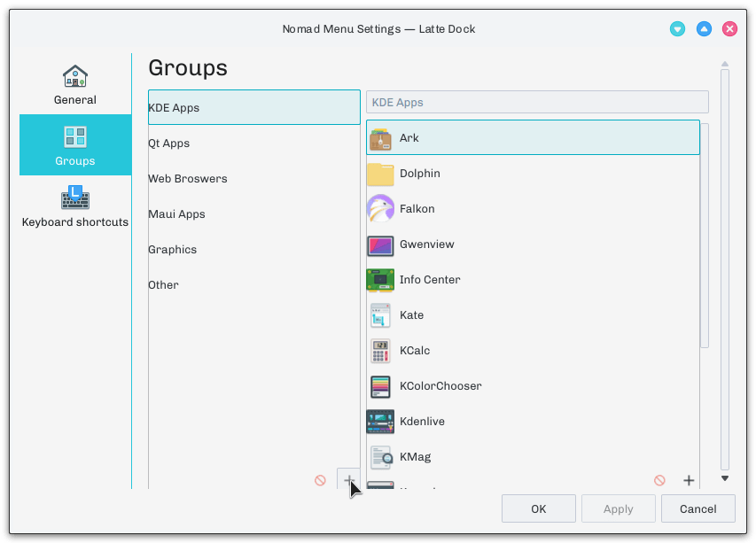Click the page scrollbar up arrow
This screenshot has height=543, width=756.
pyautogui.click(x=725, y=64)
